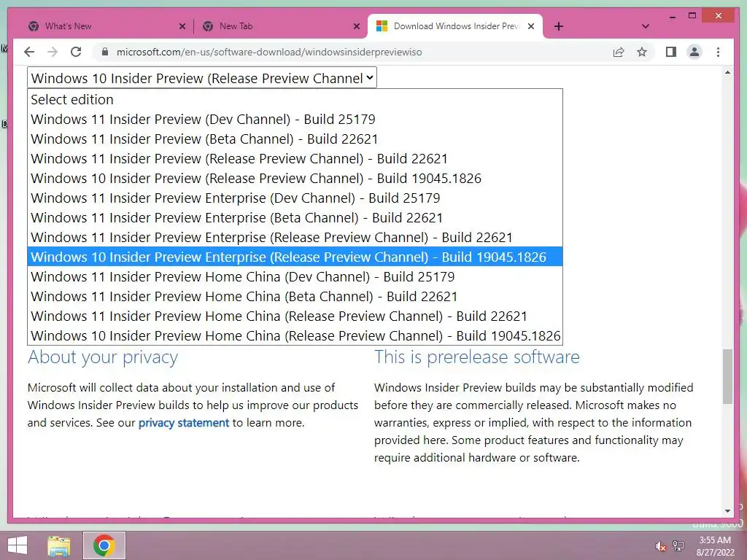Close the Download Windows Insider Preview tab
The image size is (747, 560).
pyautogui.click(x=531, y=26)
